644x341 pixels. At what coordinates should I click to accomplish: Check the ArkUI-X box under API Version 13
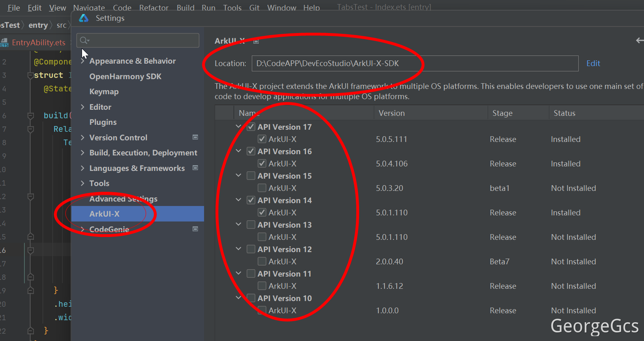(x=262, y=237)
